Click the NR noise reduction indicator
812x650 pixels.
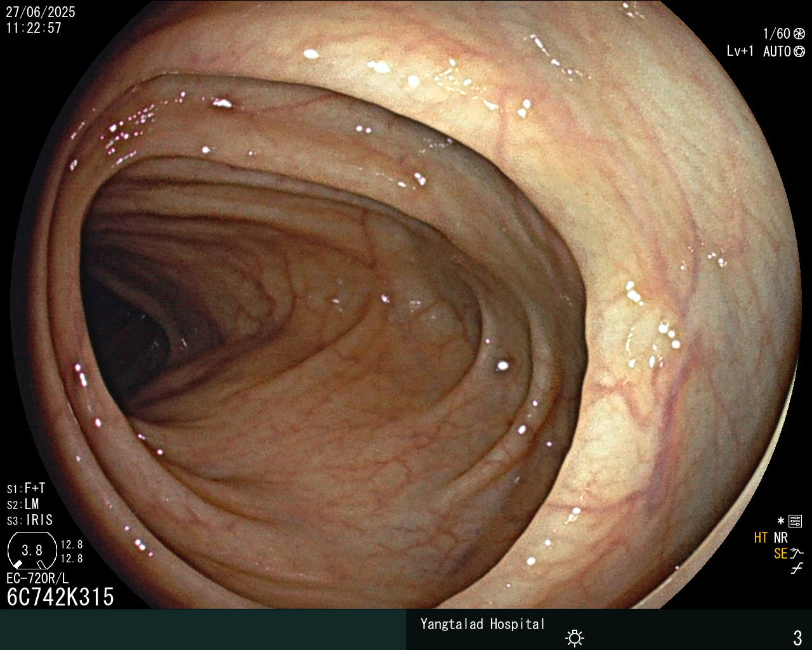point(780,538)
